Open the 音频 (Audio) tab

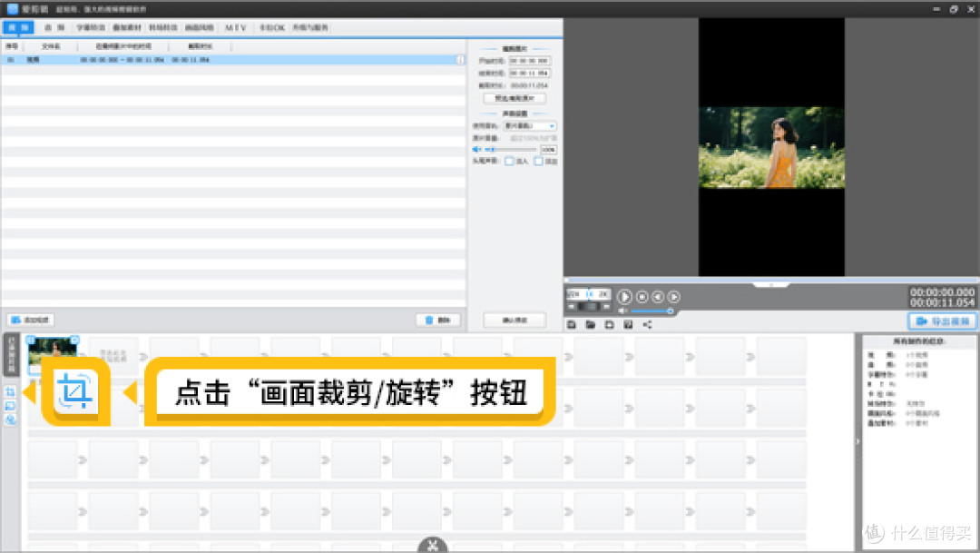coord(54,27)
